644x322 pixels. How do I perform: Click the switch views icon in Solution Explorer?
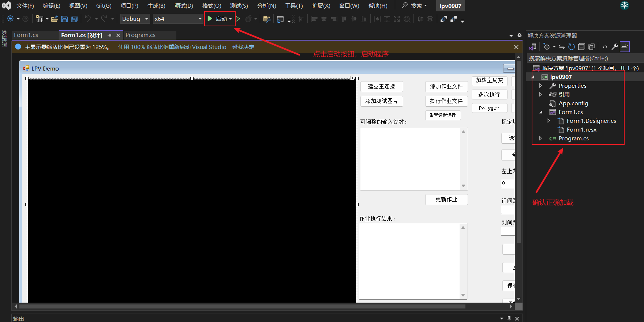533,47
